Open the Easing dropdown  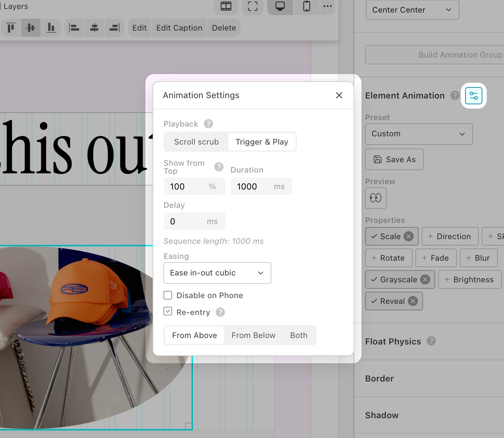(217, 273)
